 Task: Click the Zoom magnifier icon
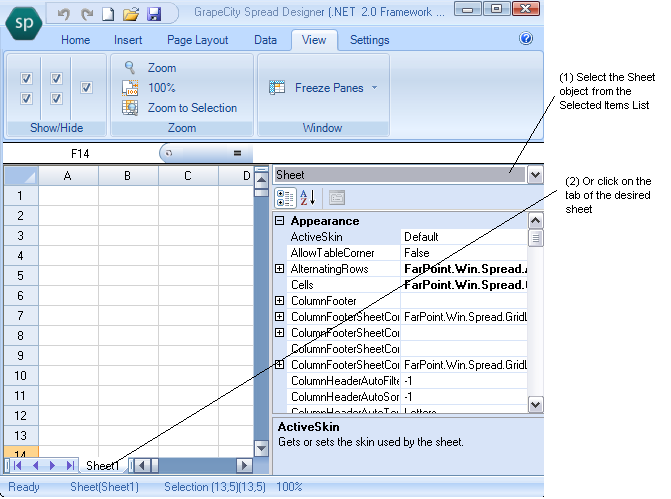[x=130, y=67]
